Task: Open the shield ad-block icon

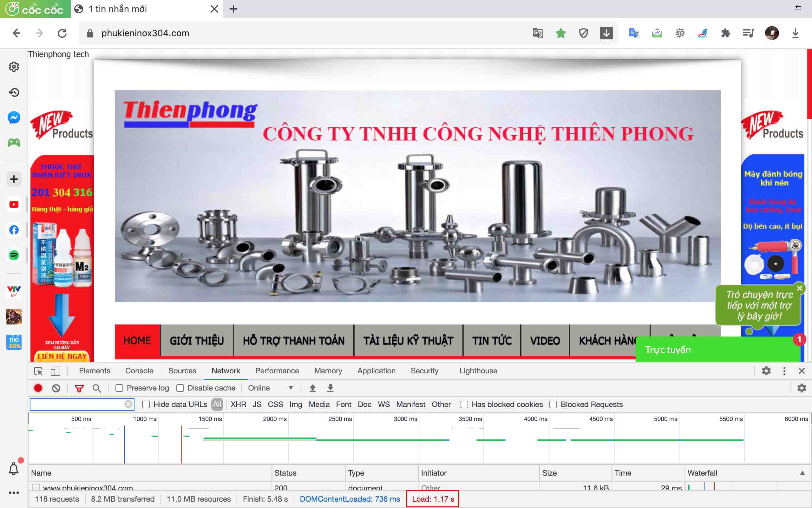Action: tap(584, 33)
